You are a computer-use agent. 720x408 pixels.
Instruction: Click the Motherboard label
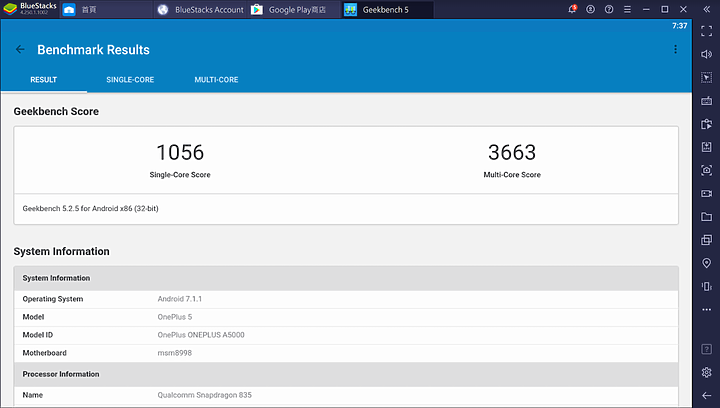45,353
